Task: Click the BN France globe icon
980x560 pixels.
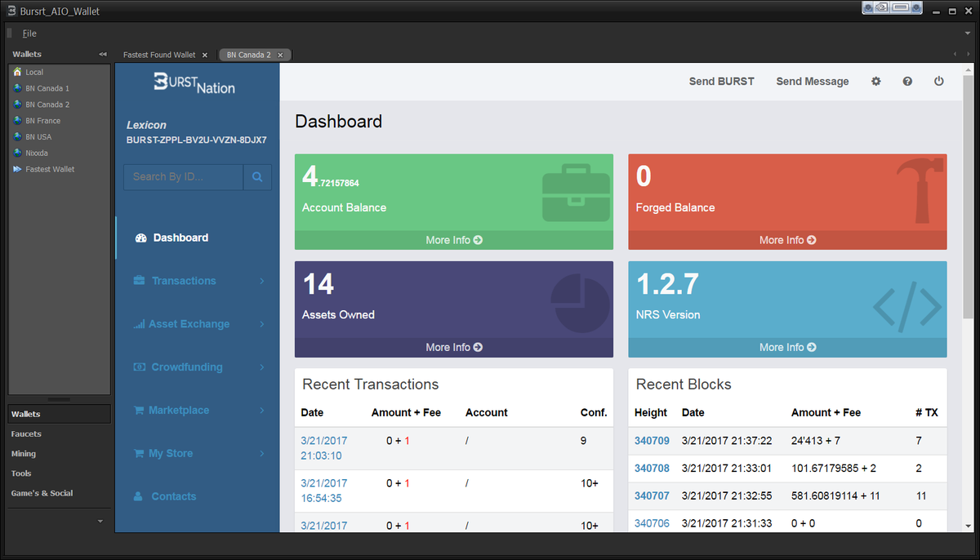Action: tap(18, 121)
